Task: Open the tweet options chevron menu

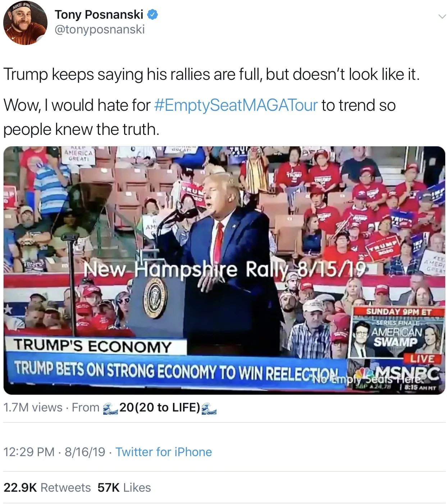Action: [442, 17]
